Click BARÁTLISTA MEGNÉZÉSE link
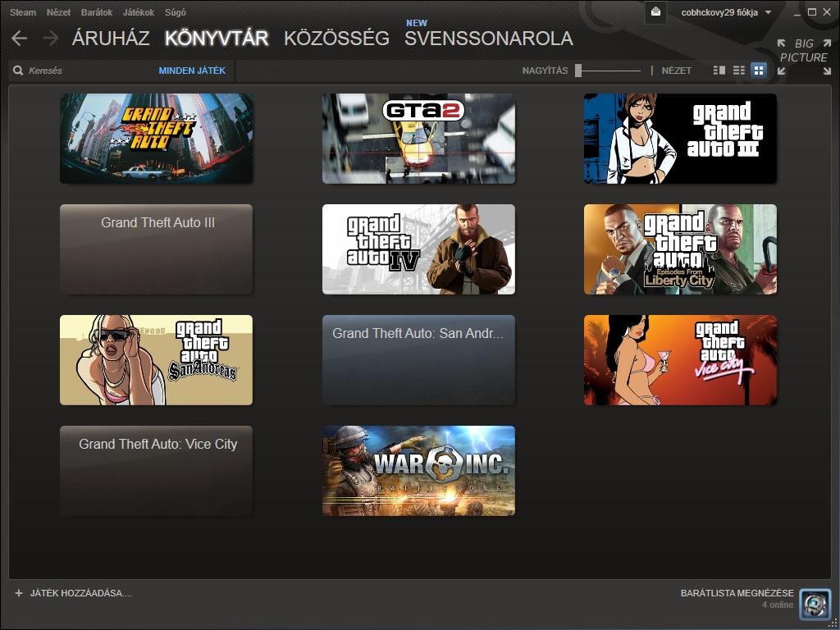This screenshot has width=840, height=630. point(737,593)
